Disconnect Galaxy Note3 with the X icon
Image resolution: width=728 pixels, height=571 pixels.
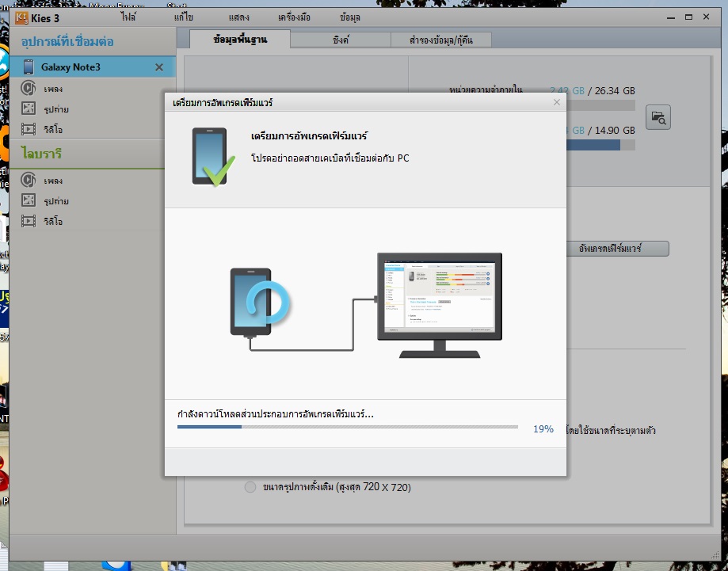(159, 67)
